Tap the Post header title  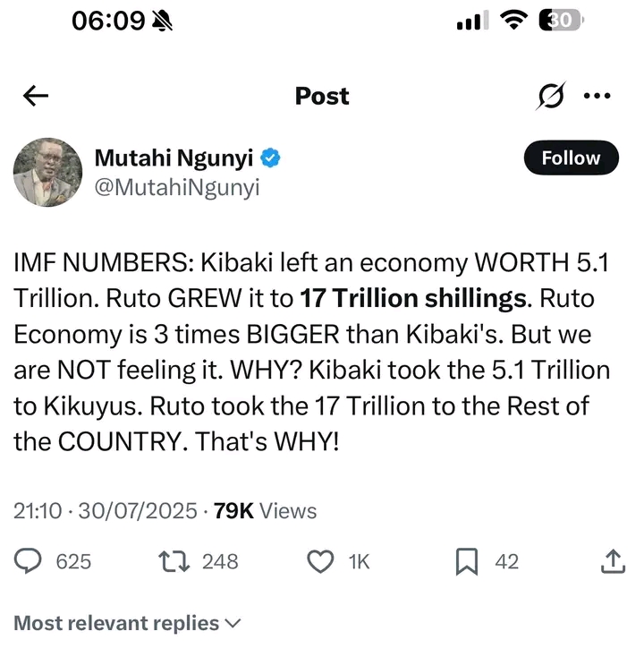point(322,97)
